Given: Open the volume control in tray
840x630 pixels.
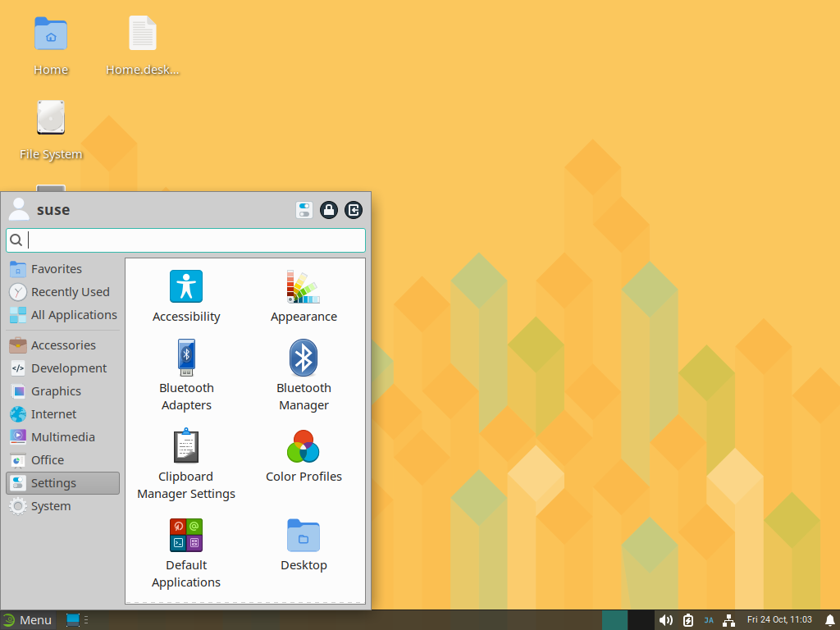Looking at the screenshot, I should tap(666, 620).
